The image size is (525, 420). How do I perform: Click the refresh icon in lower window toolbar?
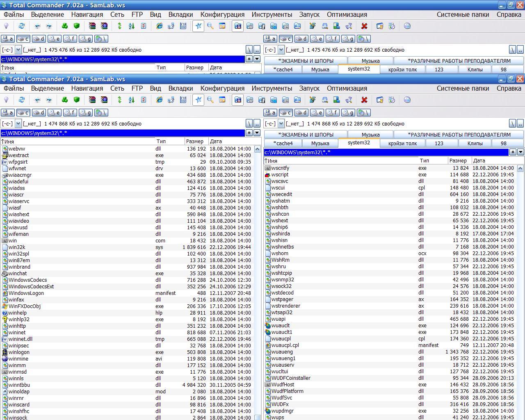pyautogui.click(x=21, y=100)
